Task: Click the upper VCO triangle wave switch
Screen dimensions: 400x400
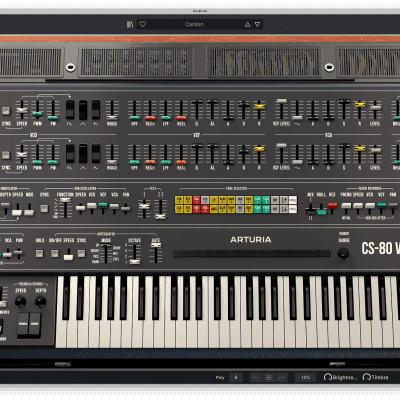Action: (83, 110)
